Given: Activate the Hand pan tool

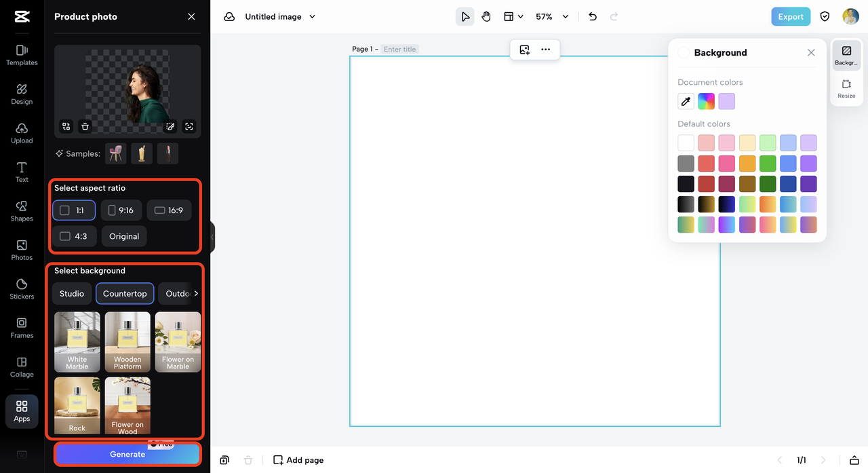Looking at the screenshot, I should (486, 16).
